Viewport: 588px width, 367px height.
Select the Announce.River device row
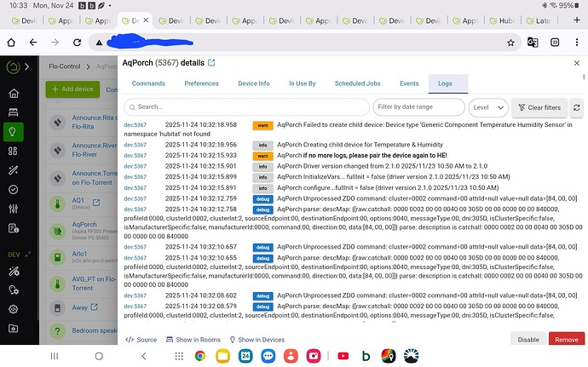pyautogui.click(x=82, y=150)
